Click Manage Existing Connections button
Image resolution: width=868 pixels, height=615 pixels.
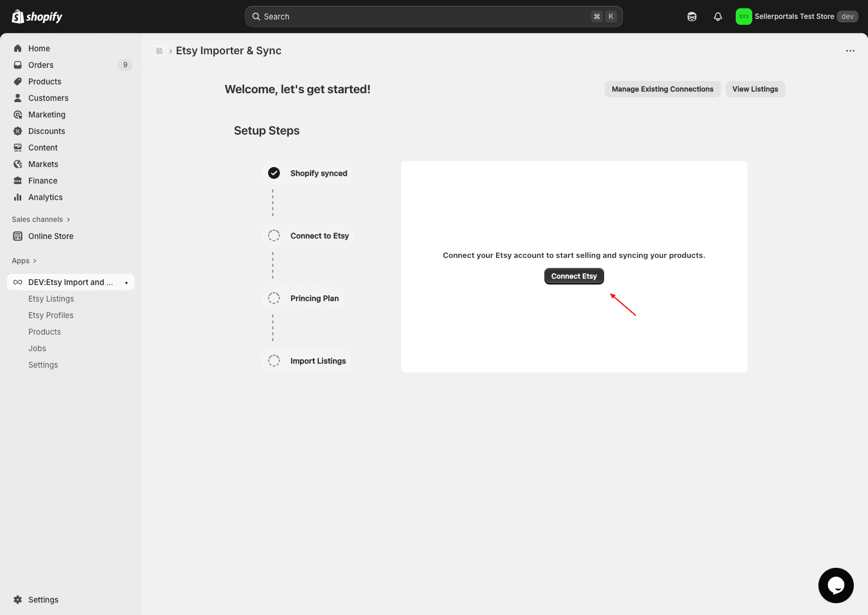662,89
